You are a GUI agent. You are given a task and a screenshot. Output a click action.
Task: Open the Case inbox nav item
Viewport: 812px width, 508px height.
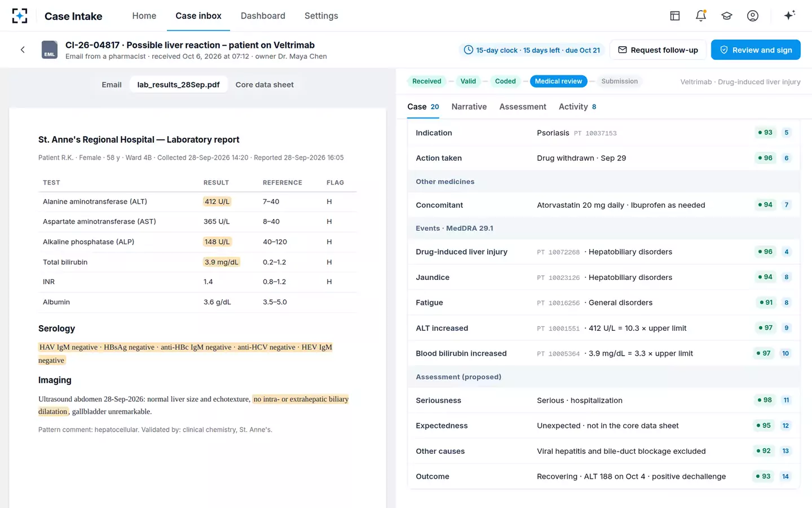click(x=198, y=16)
